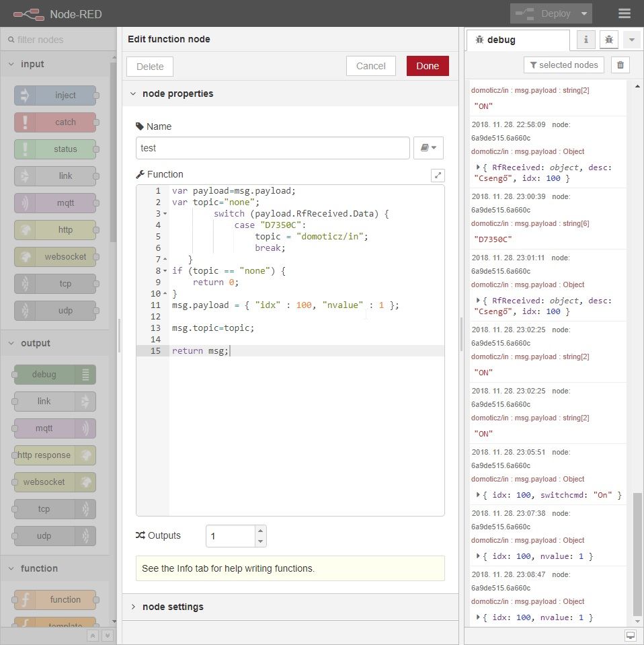This screenshot has height=645, width=644.
Task: Select the status node in palette
Action: [55, 149]
